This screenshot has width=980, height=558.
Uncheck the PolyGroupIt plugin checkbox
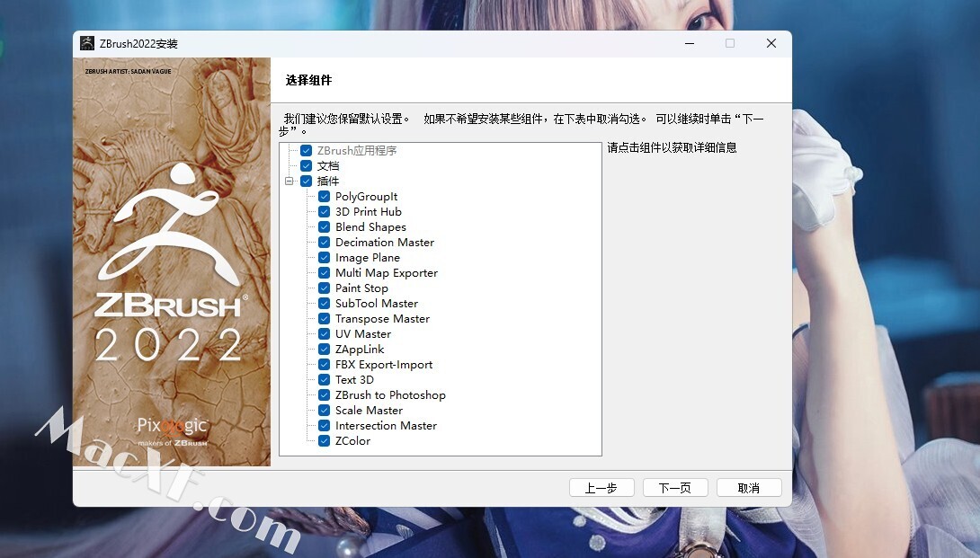(x=325, y=196)
